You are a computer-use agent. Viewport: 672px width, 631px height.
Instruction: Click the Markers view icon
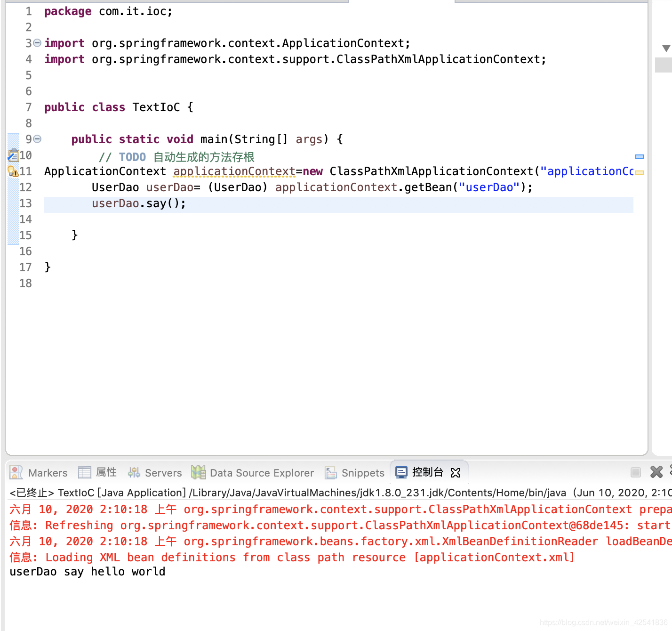coord(16,472)
